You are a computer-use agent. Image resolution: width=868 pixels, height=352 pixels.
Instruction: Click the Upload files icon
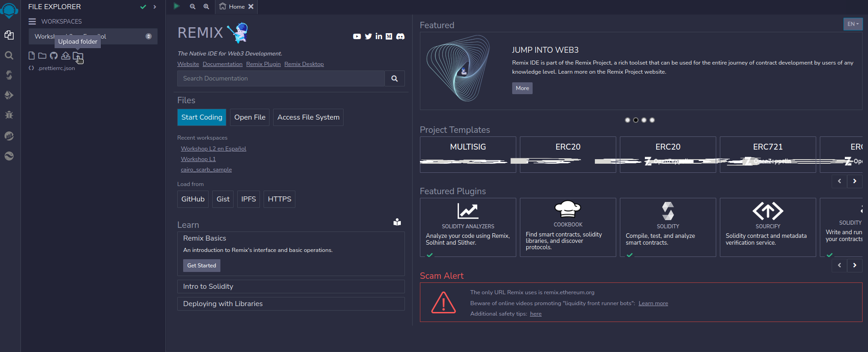tap(66, 55)
